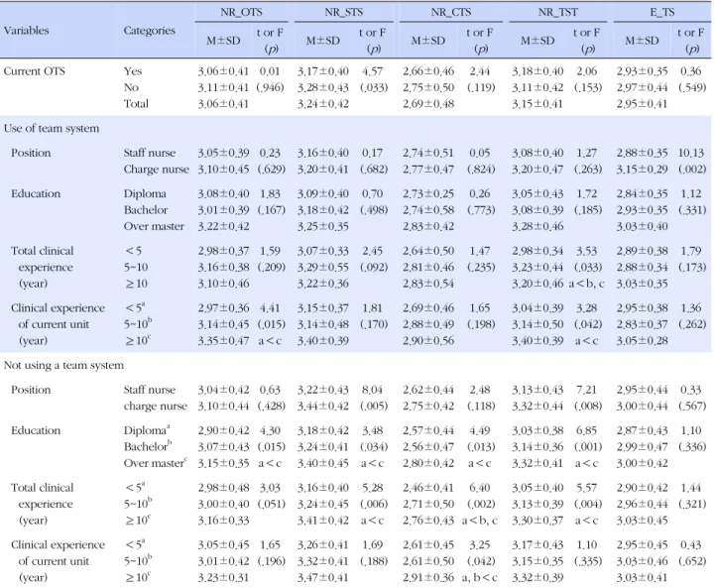
Task: Click the Variables header
Action: [x=26, y=31]
